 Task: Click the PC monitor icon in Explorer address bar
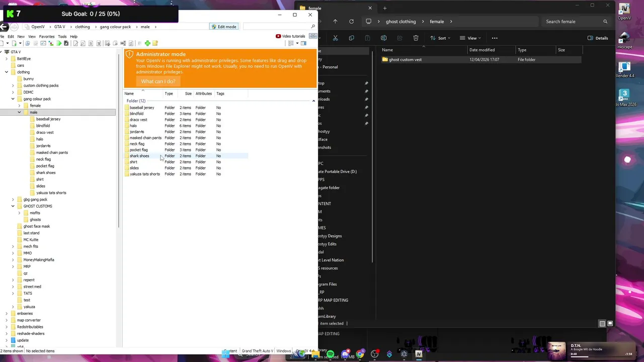tap(368, 22)
